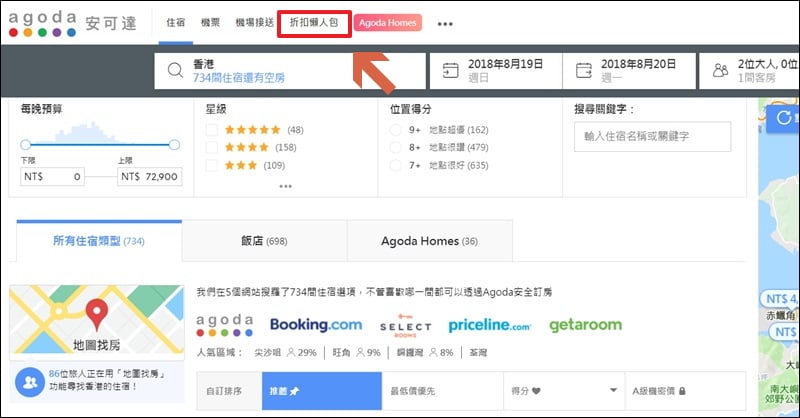Click the getaroom logo
800x418 pixels.
(586, 325)
